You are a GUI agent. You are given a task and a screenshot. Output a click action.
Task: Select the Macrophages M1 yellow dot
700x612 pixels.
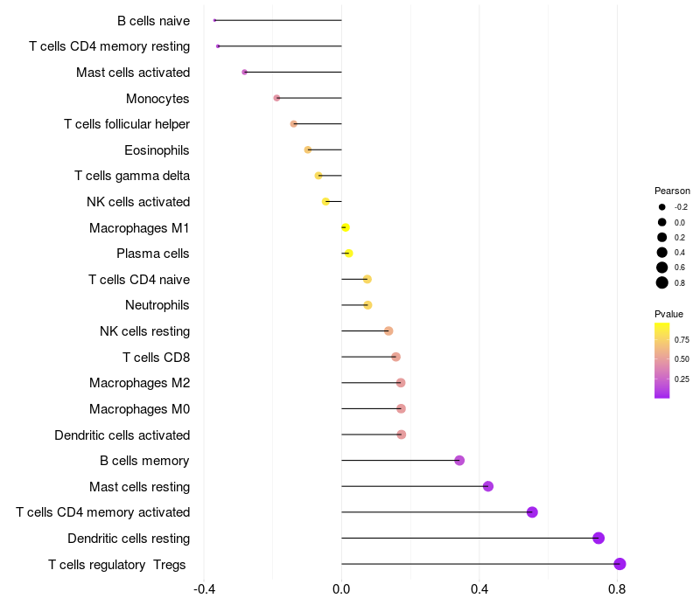[345, 227]
